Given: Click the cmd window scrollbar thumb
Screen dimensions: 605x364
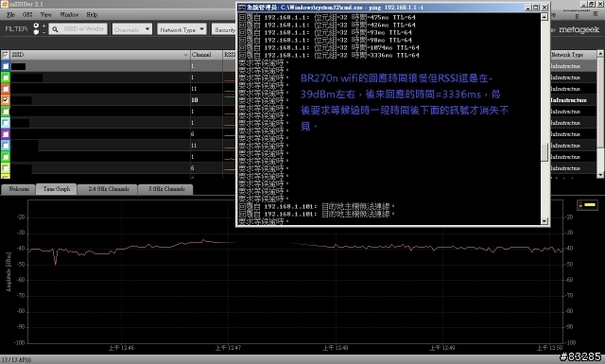Looking at the screenshot, I should [x=544, y=152].
